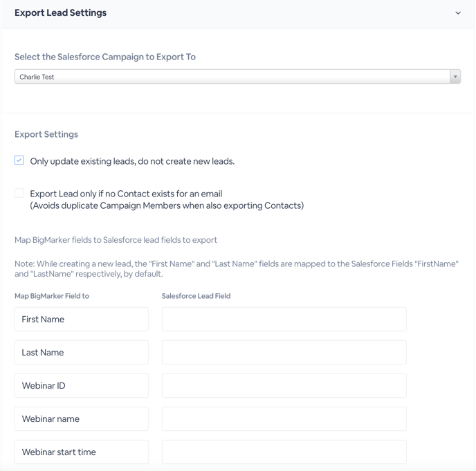476x471 pixels.
Task: Click Salesforce Lead Field for First Name
Action: 284,320
